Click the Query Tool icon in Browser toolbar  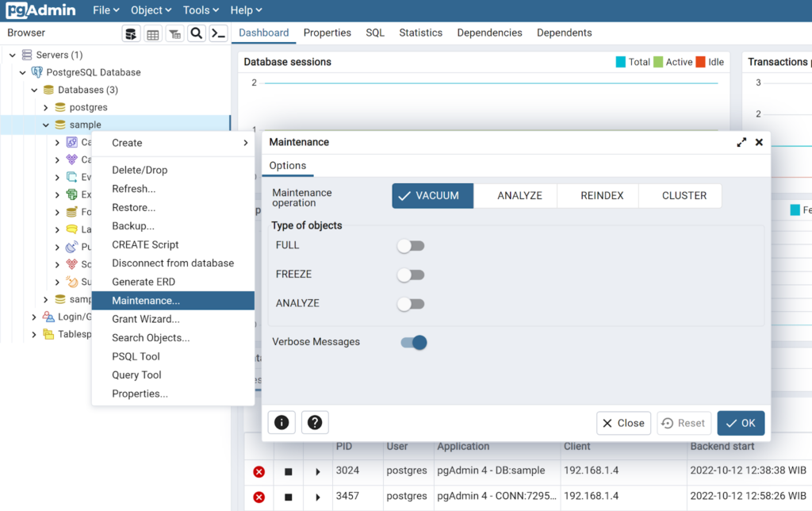coord(132,33)
